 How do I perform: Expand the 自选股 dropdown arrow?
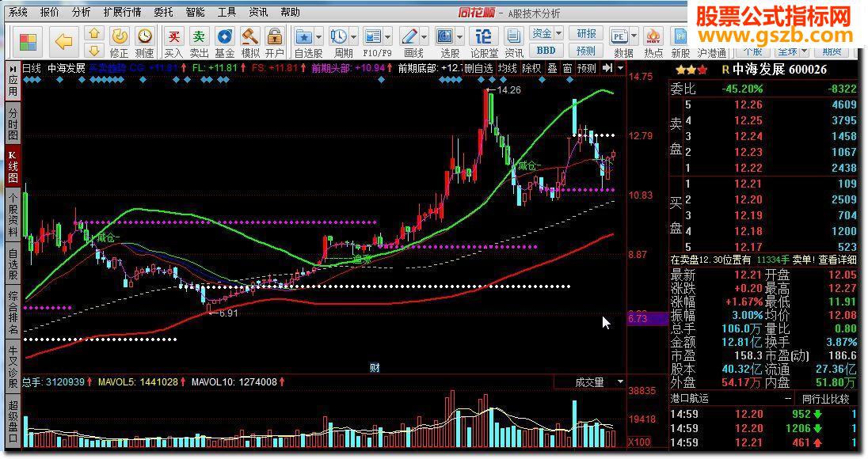click(319, 37)
